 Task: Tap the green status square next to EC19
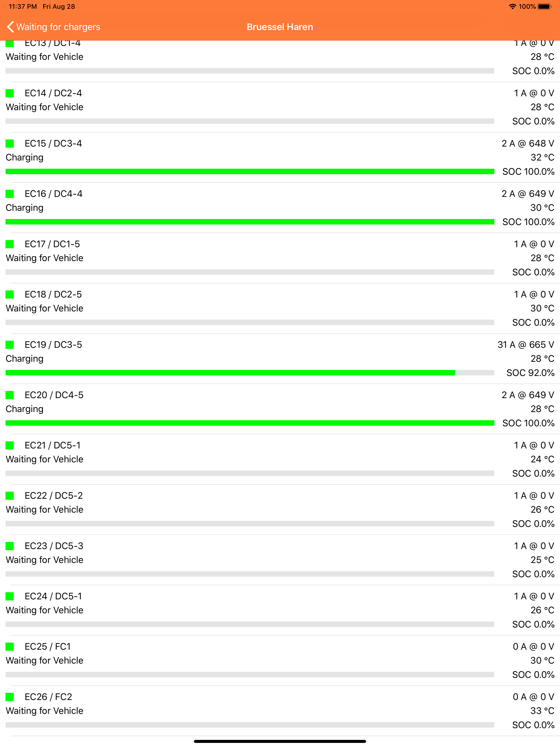(x=10, y=345)
